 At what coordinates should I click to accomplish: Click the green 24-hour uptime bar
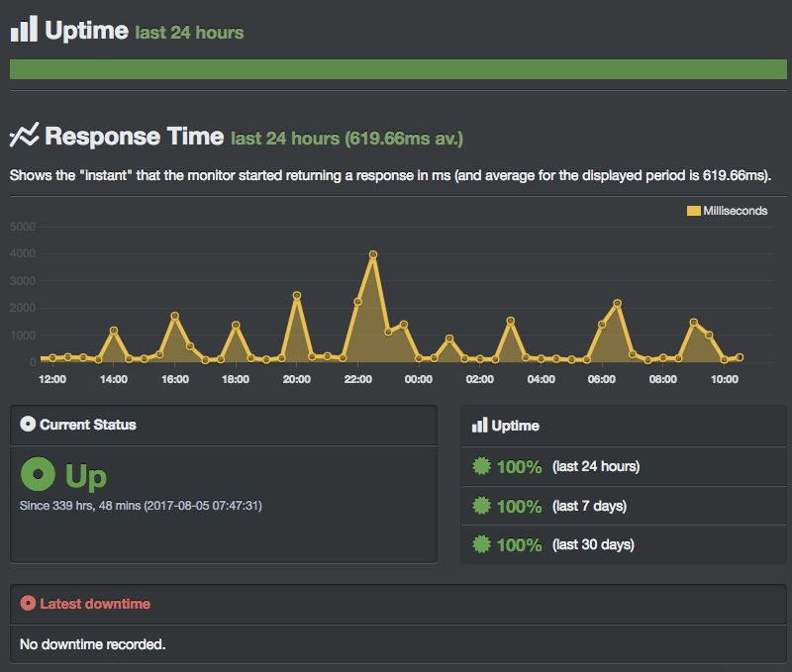point(398,69)
